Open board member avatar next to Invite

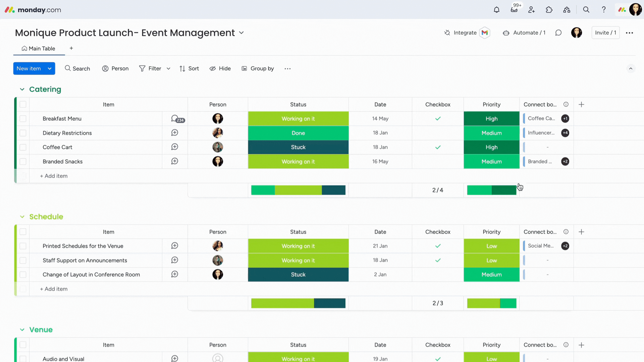pyautogui.click(x=577, y=33)
